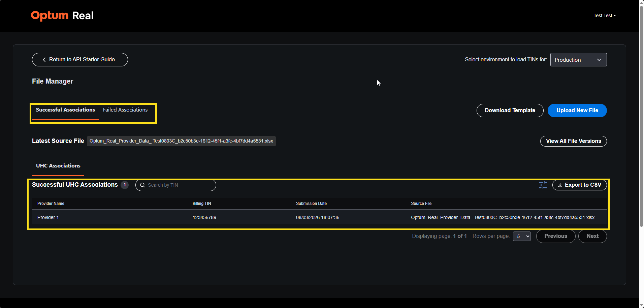This screenshot has height=308, width=644.
Task: Click the Optum Real logo
Action: coord(62,16)
